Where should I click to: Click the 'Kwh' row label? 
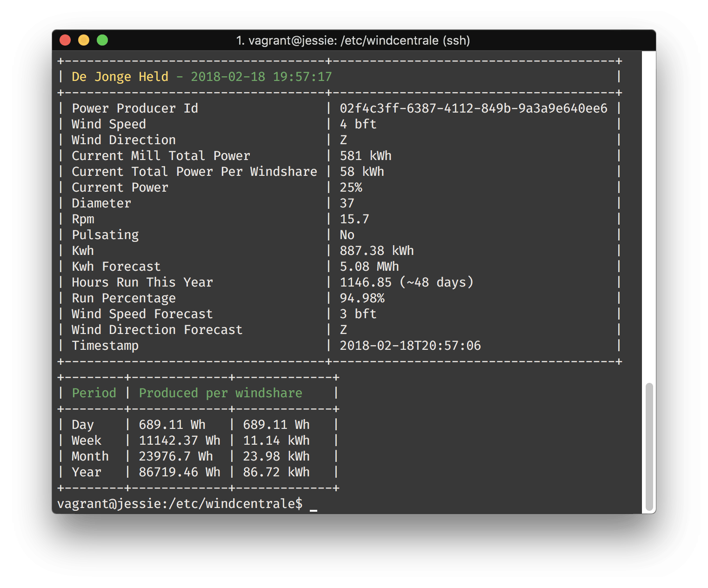(83, 251)
